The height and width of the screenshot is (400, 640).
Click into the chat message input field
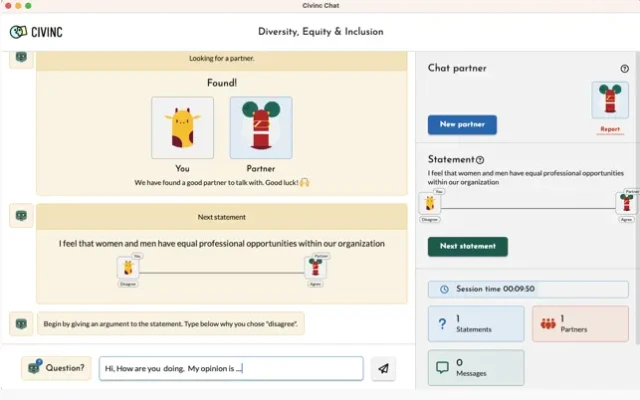point(230,368)
